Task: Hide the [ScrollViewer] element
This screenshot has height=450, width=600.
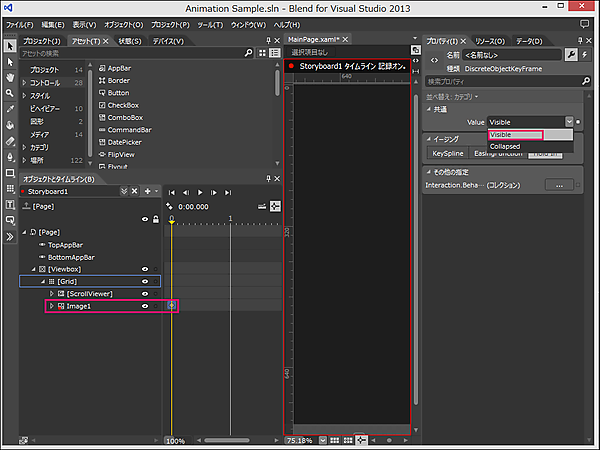Action: click(145, 294)
